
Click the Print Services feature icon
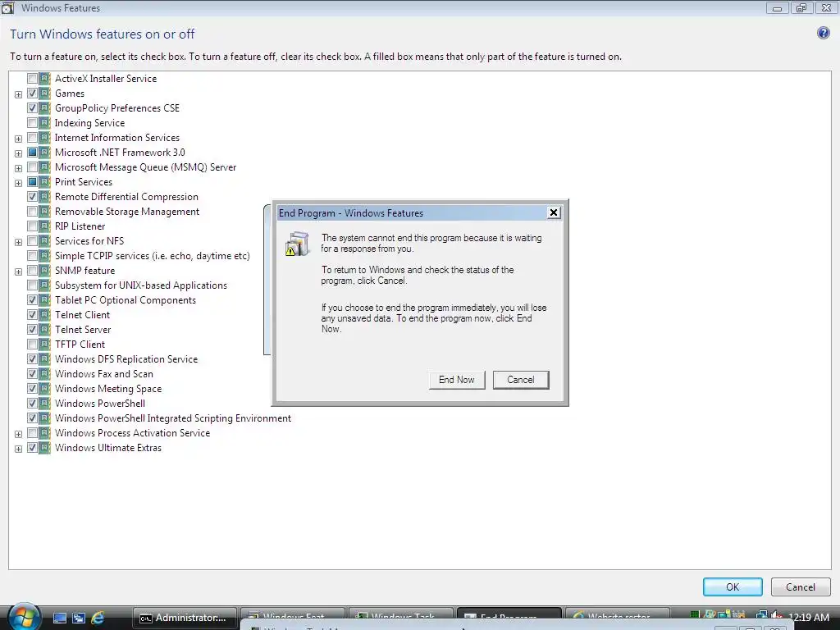(45, 181)
